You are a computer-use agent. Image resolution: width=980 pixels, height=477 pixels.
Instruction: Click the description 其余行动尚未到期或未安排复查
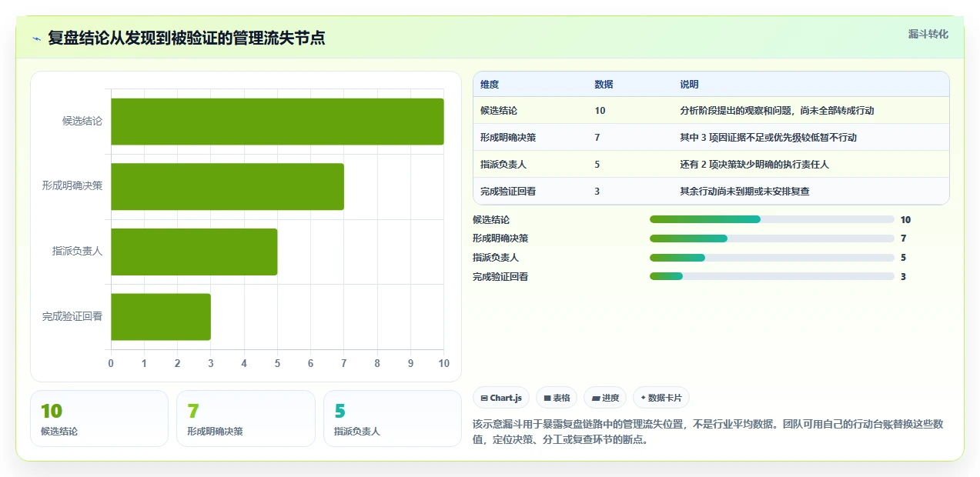(744, 192)
